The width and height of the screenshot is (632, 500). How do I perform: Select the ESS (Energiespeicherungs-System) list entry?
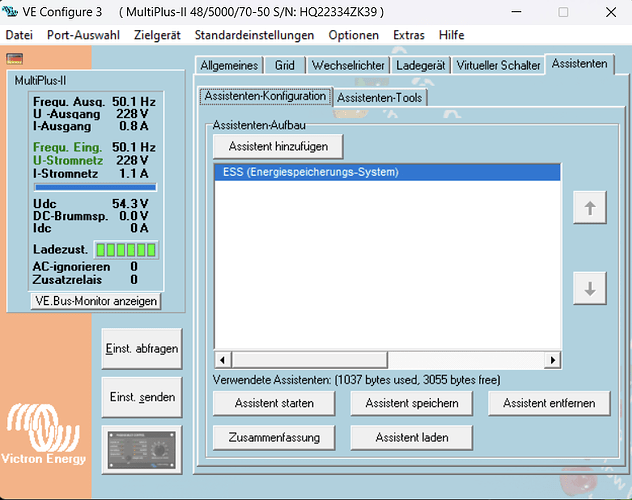[387, 172]
